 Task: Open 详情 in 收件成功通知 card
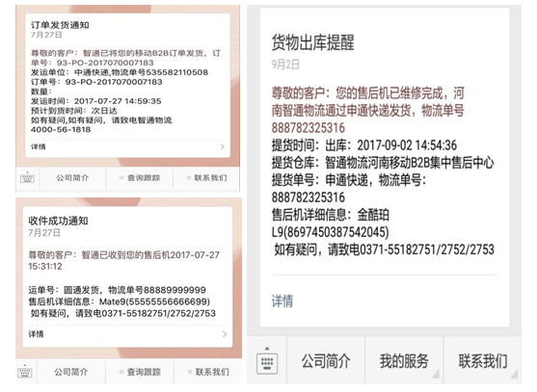(x=36, y=334)
